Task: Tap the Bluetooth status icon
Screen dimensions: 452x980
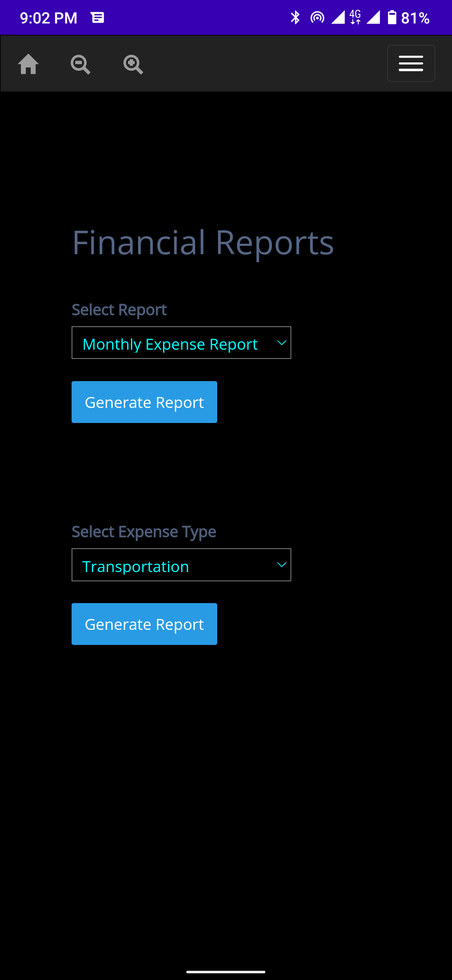Action: [x=295, y=18]
